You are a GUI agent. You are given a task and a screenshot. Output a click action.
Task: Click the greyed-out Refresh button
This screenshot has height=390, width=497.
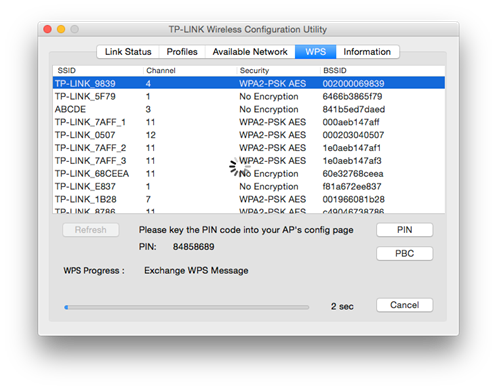point(91,230)
